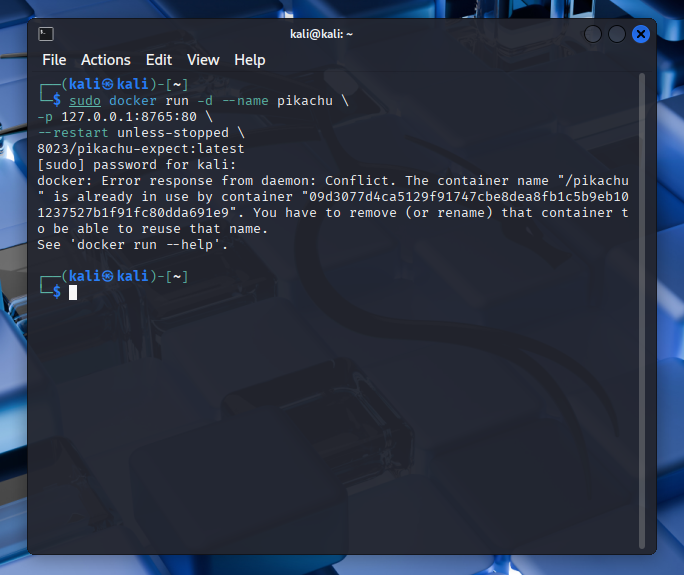Screen dimensions: 684x575
Task: Open the File menu
Action: coord(54,60)
